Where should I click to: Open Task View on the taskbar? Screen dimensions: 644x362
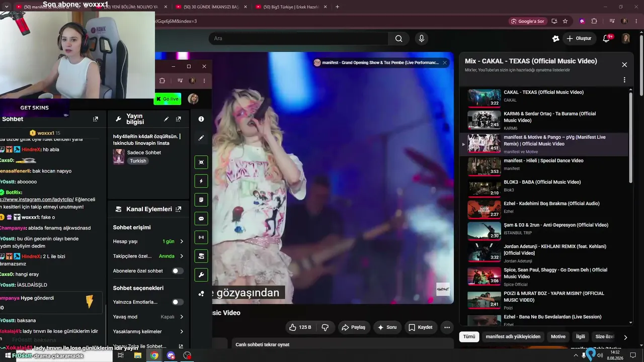(x=121, y=355)
